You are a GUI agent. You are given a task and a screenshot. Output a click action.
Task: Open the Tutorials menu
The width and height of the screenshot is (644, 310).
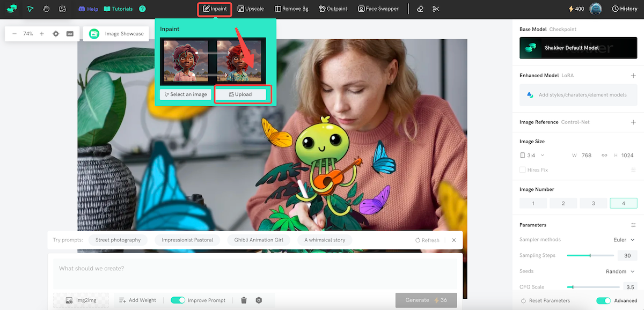click(x=118, y=9)
